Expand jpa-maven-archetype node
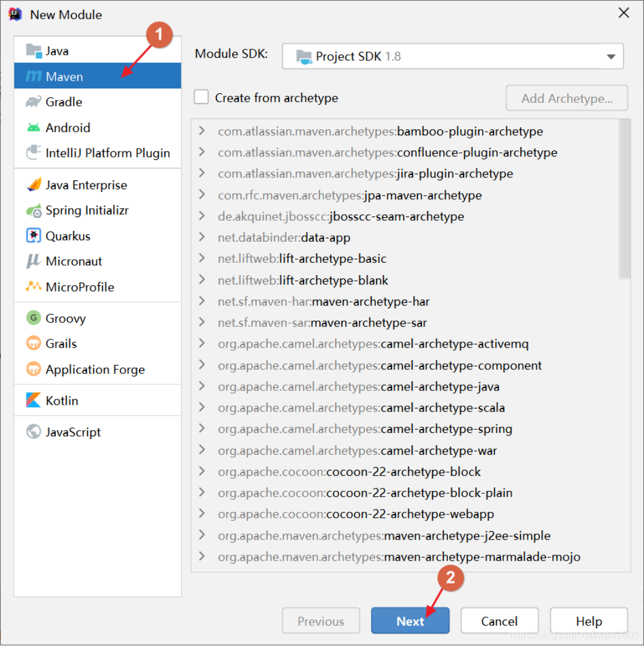 [x=202, y=194]
